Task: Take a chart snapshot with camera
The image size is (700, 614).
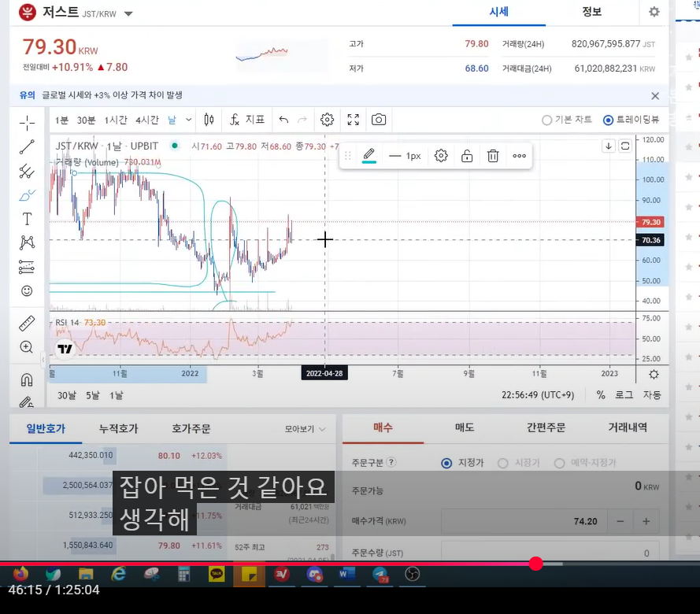Action: (379, 120)
